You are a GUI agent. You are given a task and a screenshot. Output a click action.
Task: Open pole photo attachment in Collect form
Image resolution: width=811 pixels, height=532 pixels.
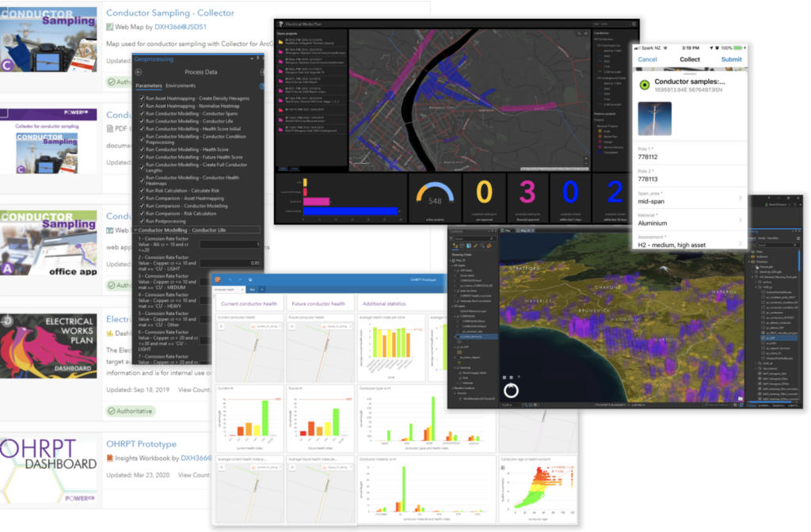point(655,119)
